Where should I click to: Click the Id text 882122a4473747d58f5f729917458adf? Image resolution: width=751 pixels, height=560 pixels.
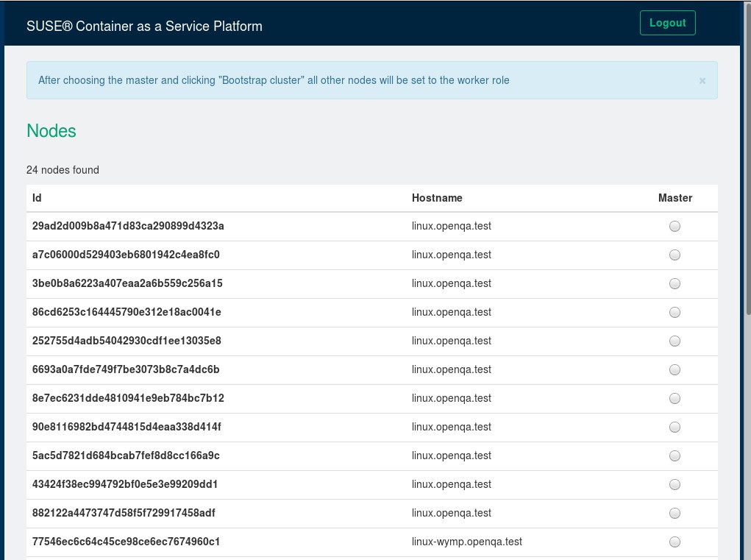(x=124, y=514)
